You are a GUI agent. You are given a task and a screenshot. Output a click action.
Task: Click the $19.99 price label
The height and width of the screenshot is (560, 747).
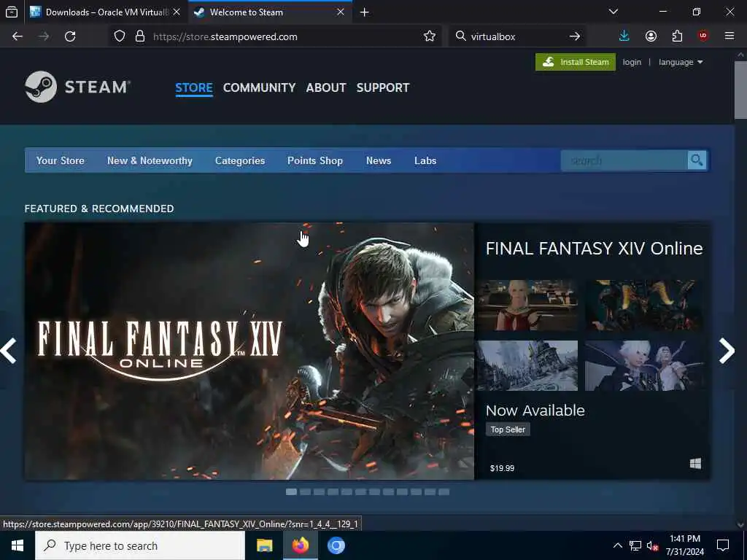point(502,468)
